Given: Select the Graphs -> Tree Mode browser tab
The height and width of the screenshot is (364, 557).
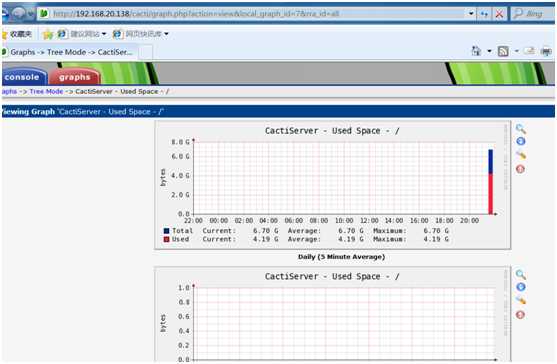Looking at the screenshot, I should [70, 52].
